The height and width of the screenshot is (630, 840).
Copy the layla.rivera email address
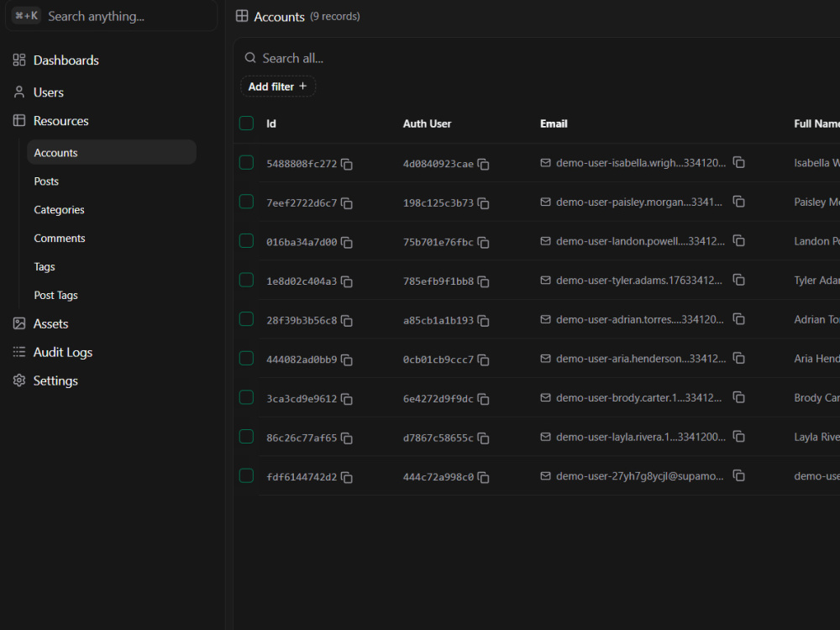click(738, 436)
